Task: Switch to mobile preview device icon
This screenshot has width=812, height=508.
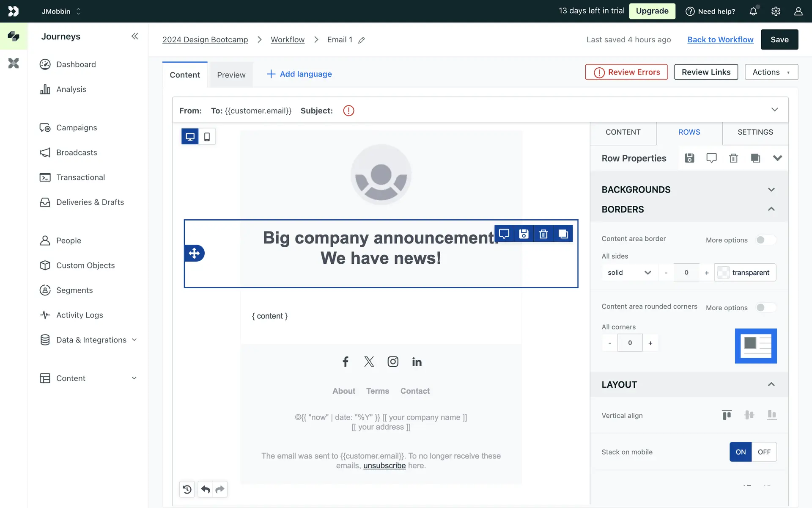Action: (x=207, y=137)
